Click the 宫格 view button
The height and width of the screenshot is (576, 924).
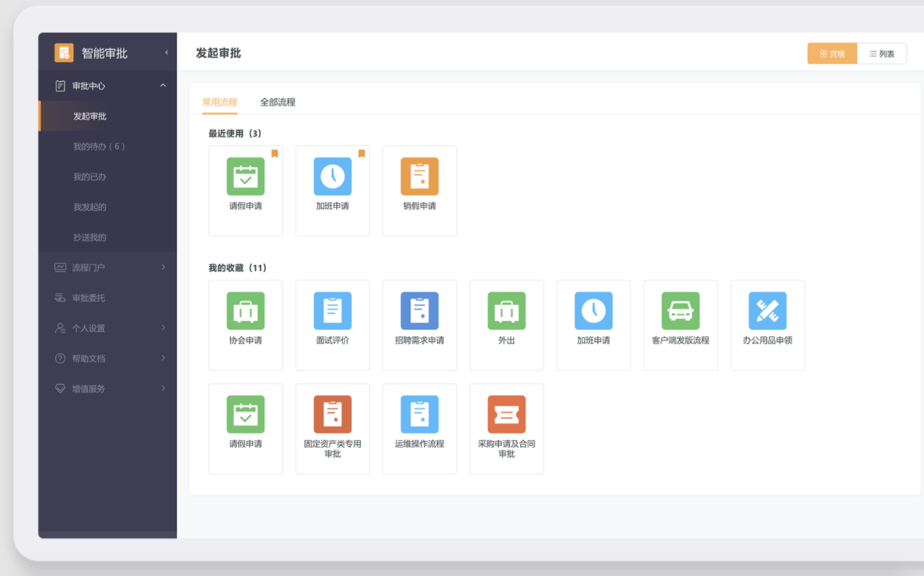click(832, 53)
